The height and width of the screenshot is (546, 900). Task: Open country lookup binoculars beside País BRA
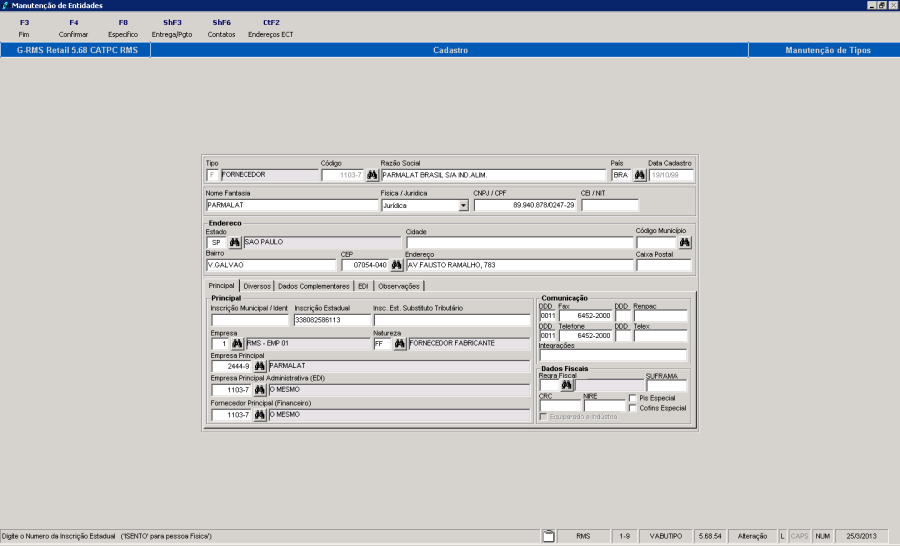pyautogui.click(x=639, y=175)
